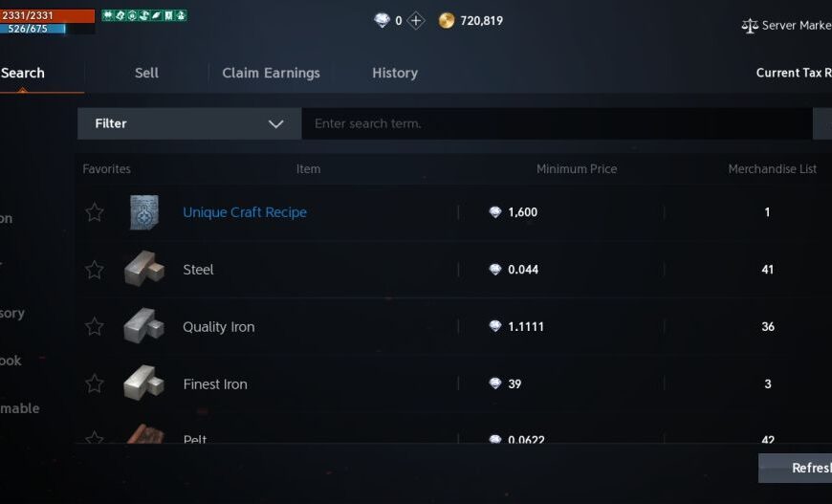Click the Finest Iron ingot icon
Viewport: 832px width, 504px height.
[x=143, y=384]
